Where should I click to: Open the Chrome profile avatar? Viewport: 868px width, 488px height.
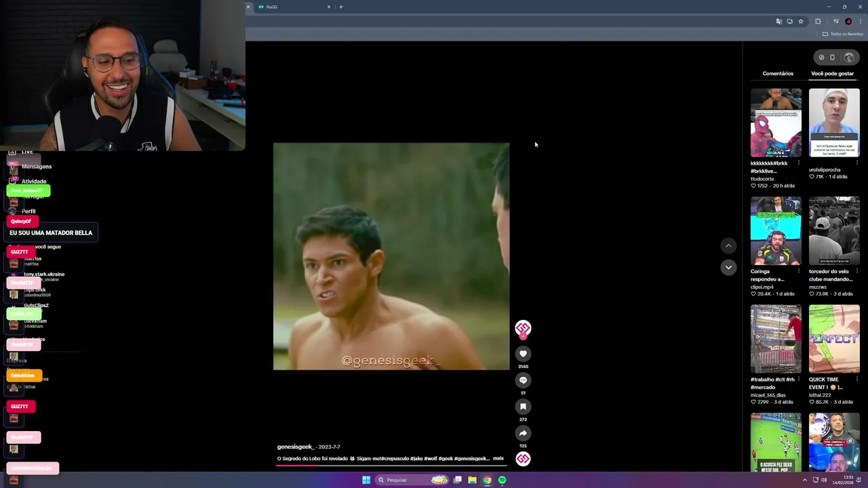click(x=848, y=22)
